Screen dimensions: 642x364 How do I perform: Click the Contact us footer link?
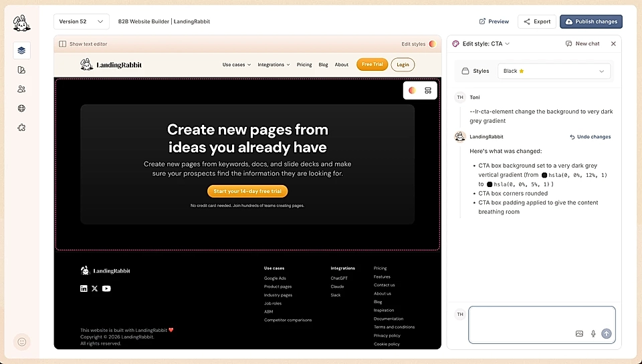(384, 285)
